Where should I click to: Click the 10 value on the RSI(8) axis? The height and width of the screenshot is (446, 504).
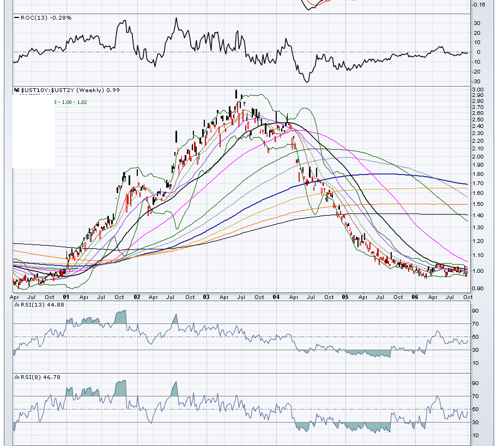pyautogui.click(x=475, y=436)
